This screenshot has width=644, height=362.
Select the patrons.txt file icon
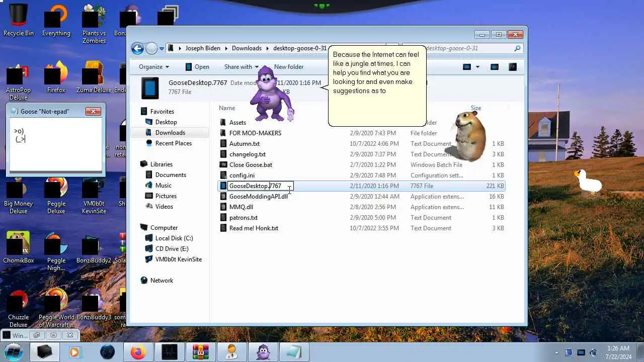223,218
